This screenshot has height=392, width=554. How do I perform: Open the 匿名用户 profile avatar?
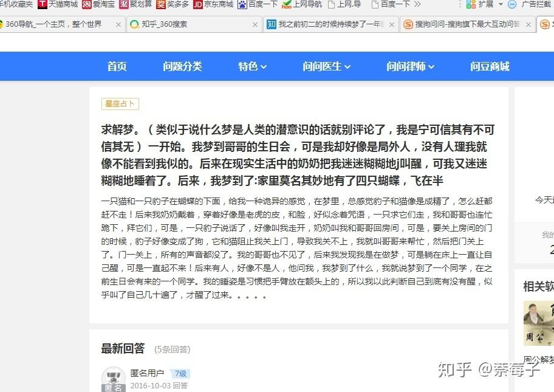click(x=114, y=378)
